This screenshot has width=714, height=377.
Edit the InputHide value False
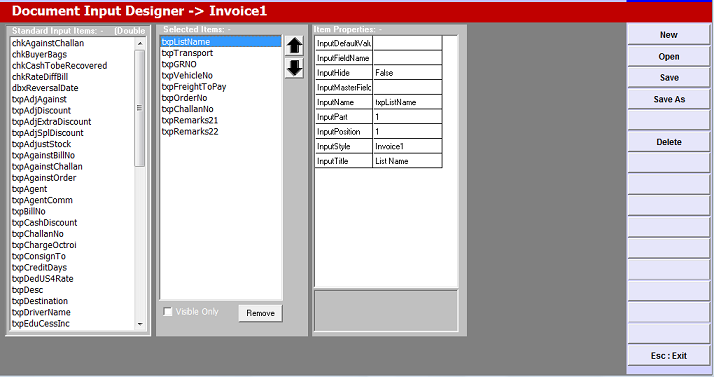407,73
